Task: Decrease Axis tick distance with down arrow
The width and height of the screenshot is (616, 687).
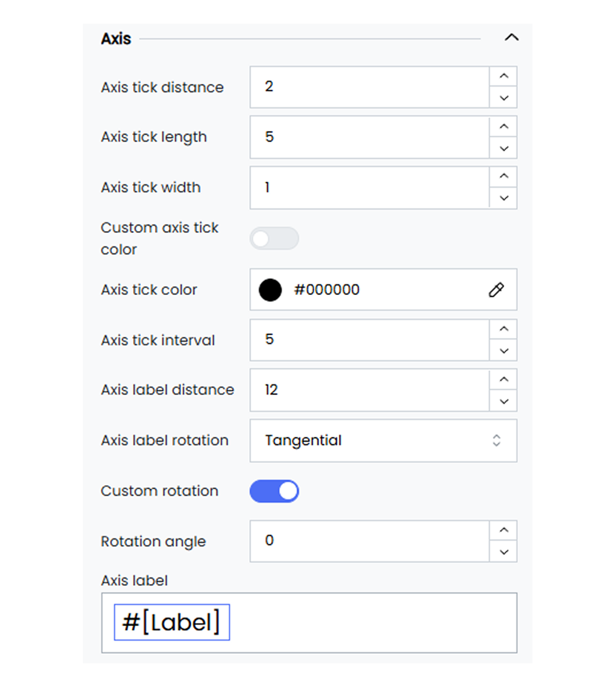Action: pos(504,98)
